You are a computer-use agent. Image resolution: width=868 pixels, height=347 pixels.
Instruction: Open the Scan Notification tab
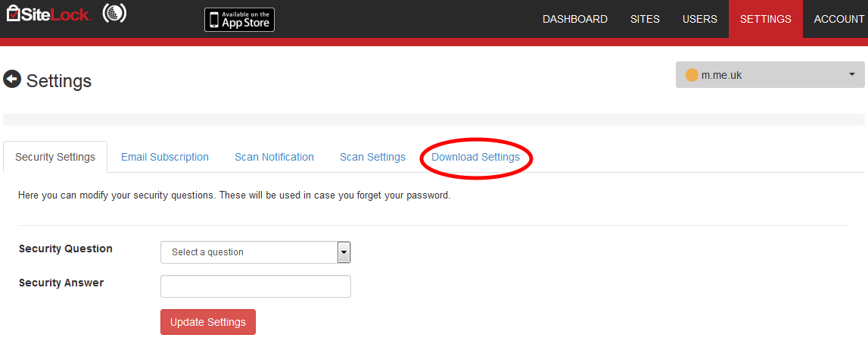tap(274, 157)
